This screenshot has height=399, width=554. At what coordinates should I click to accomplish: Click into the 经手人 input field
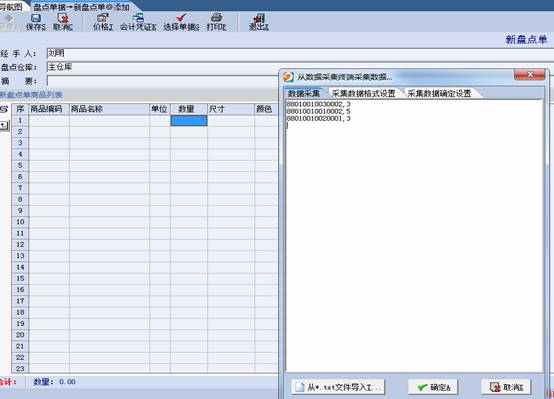point(300,54)
